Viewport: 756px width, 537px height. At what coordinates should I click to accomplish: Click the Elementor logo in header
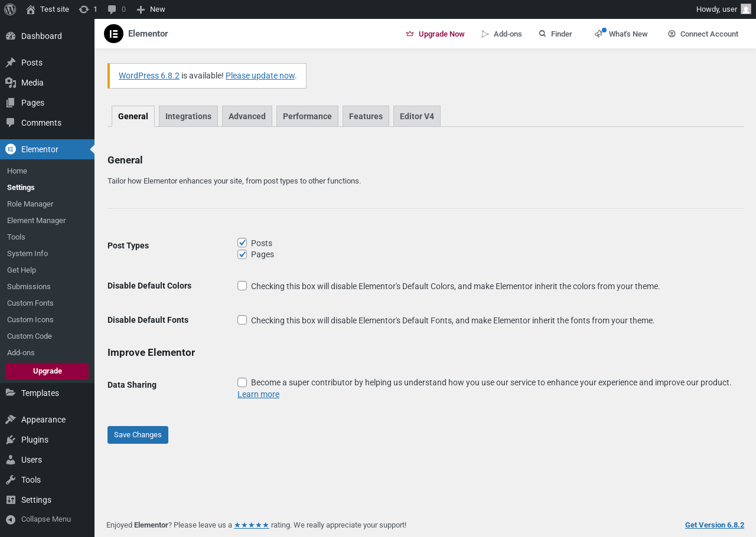pos(113,34)
